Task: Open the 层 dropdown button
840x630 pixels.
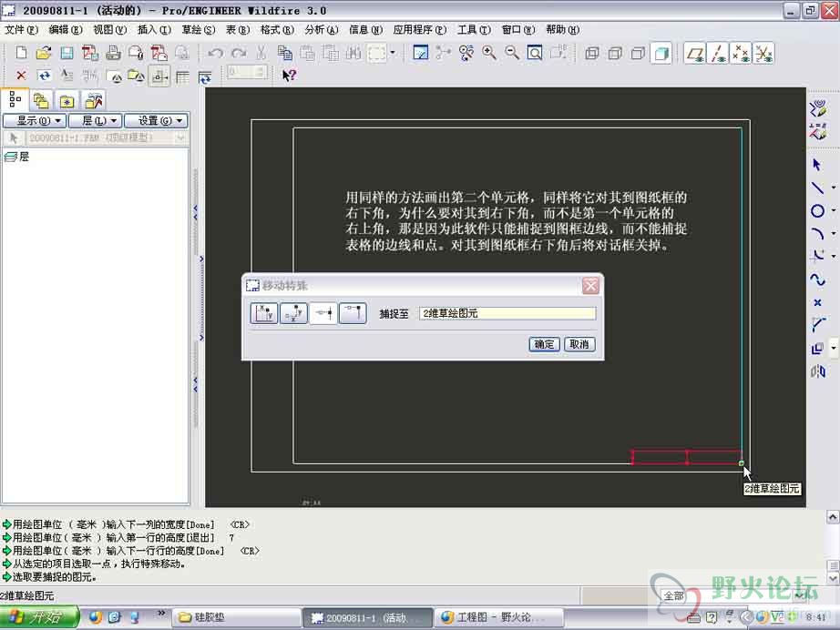Action: [x=96, y=120]
